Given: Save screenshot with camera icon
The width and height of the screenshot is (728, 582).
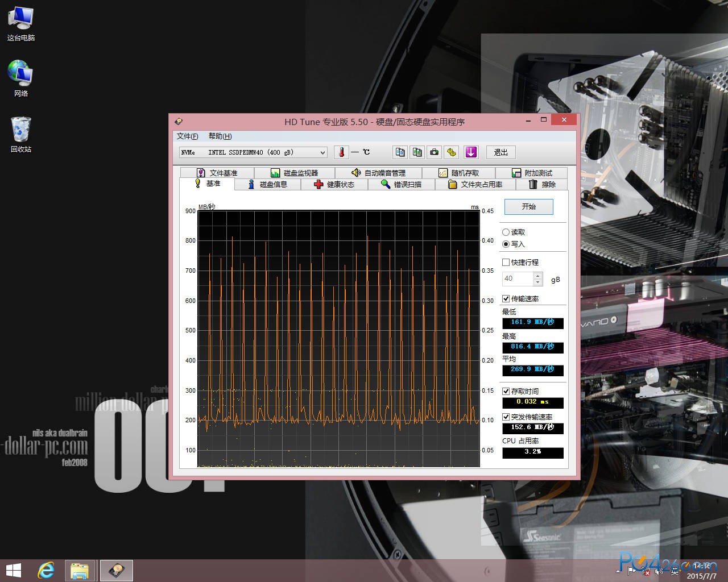Looking at the screenshot, I should pos(435,152).
